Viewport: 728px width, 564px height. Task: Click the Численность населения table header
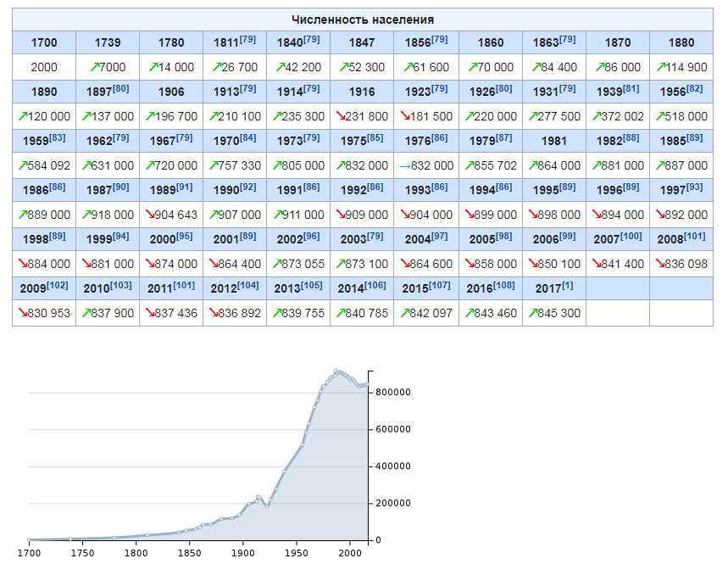pyautogui.click(x=363, y=20)
